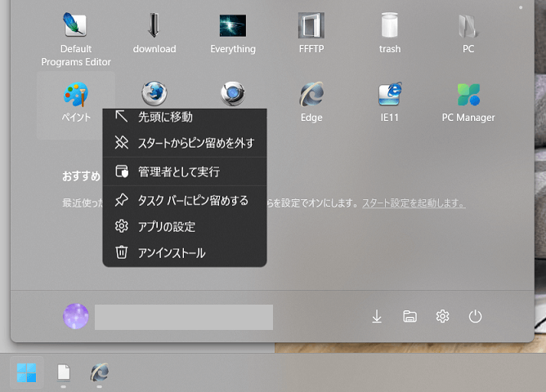The height and width of the screenshot is (392, 546).
Task: Open Default Programs Editor pinned app
Action: [x=76, y=38]
